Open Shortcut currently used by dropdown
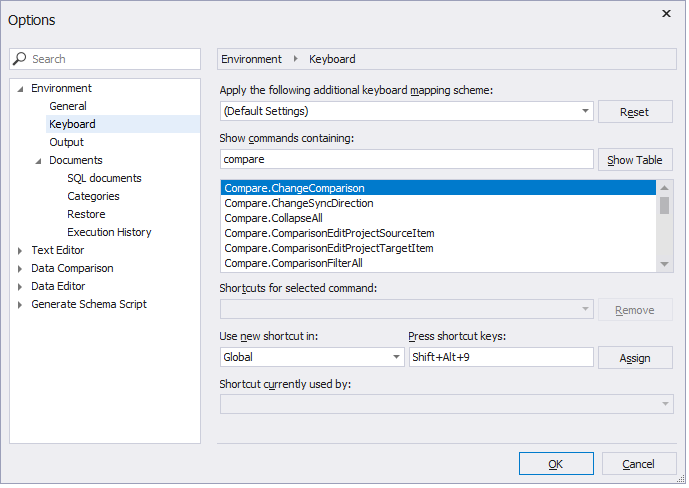This screenshot has height=488, width=689. pyautogui.click(x=446, y=404)
